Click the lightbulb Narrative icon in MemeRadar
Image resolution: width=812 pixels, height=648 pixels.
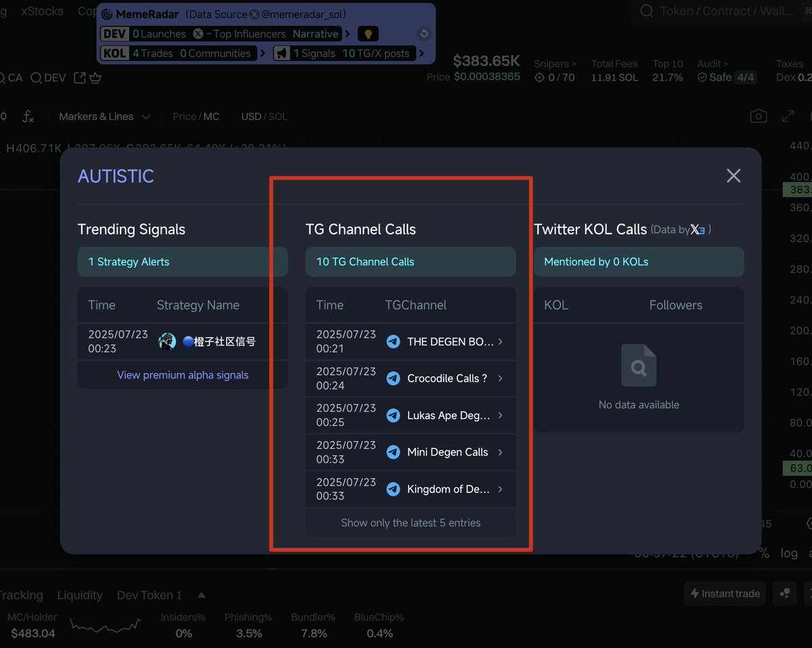click(367, 34)
